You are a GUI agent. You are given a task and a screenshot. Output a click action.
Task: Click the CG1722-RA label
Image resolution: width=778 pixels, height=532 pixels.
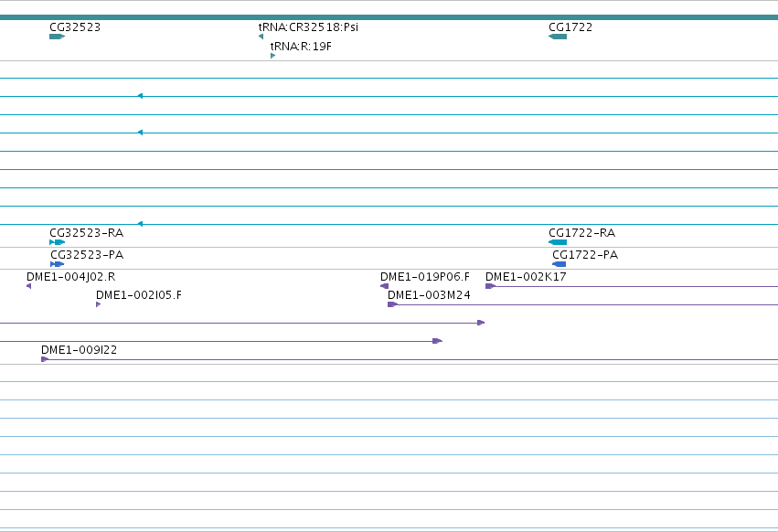(582, 233)
